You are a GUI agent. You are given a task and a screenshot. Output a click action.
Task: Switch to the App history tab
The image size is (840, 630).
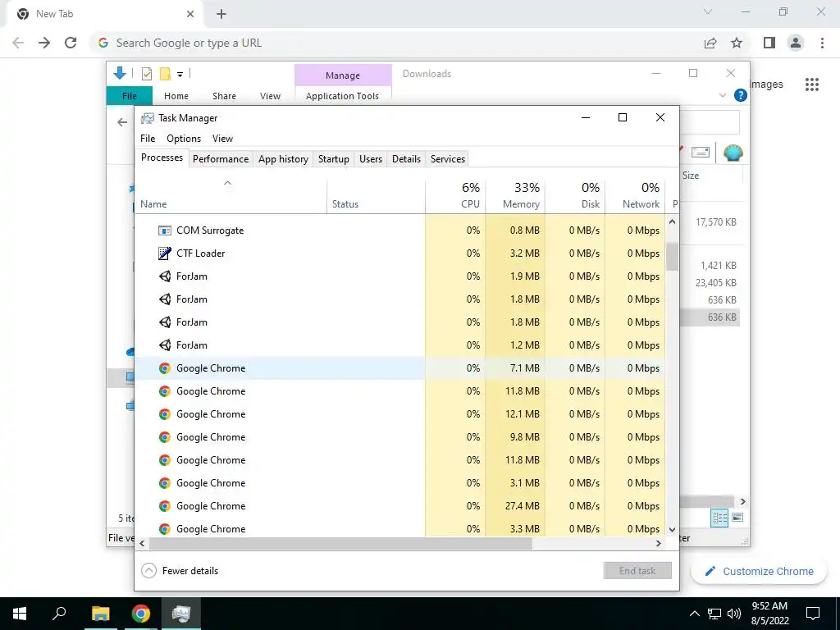(x=283, y=159)
